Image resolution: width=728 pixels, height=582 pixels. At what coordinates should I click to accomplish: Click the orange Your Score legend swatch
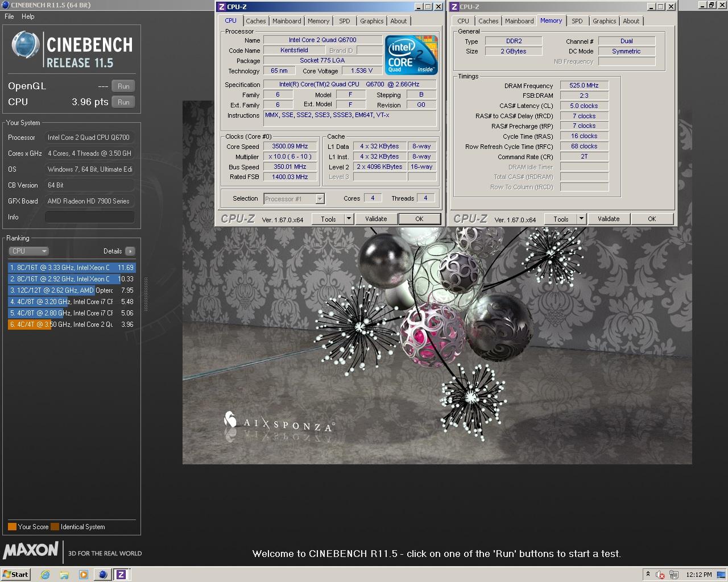(x=12, y=527)
